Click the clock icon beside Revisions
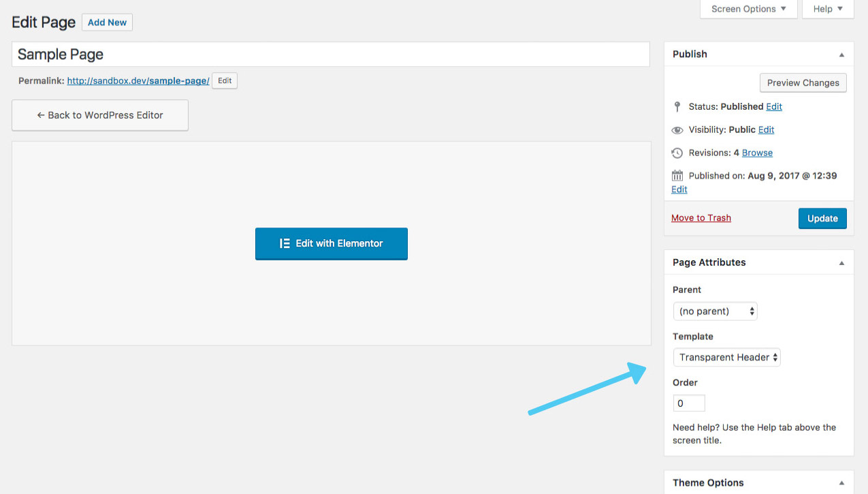 (677, 153)
